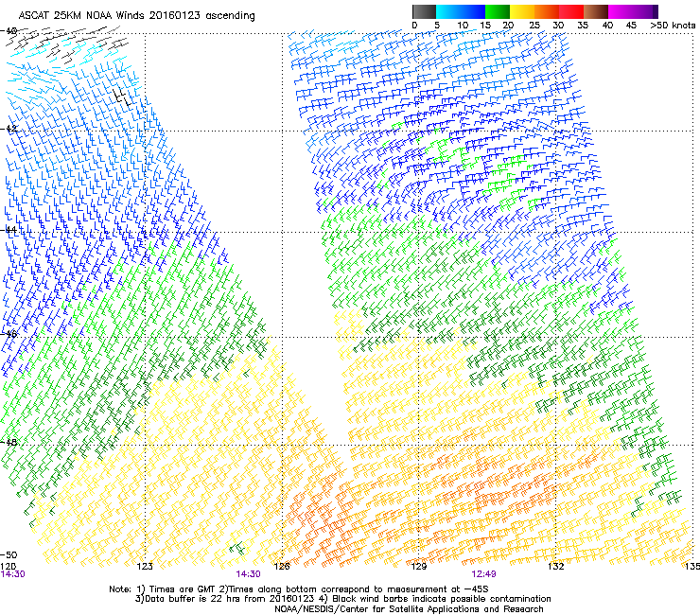Select the '126' longitude axis label
The width and height of the screenshot is (700, 615).
tap(282, 567)
